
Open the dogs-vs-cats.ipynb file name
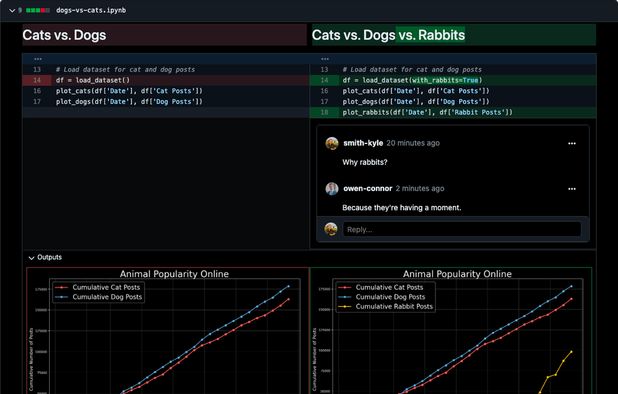[91, 10]
